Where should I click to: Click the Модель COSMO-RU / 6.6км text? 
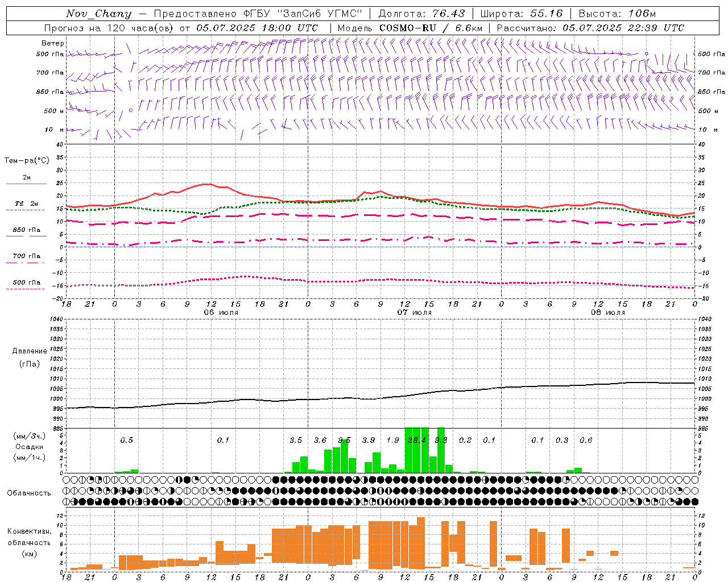click(410, 28)
